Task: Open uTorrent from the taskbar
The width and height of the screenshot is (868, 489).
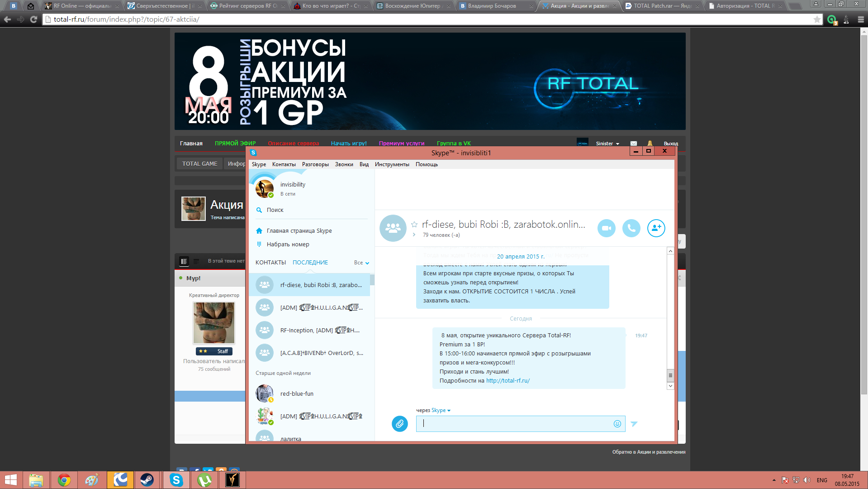Action: click(x=204, y=480)
